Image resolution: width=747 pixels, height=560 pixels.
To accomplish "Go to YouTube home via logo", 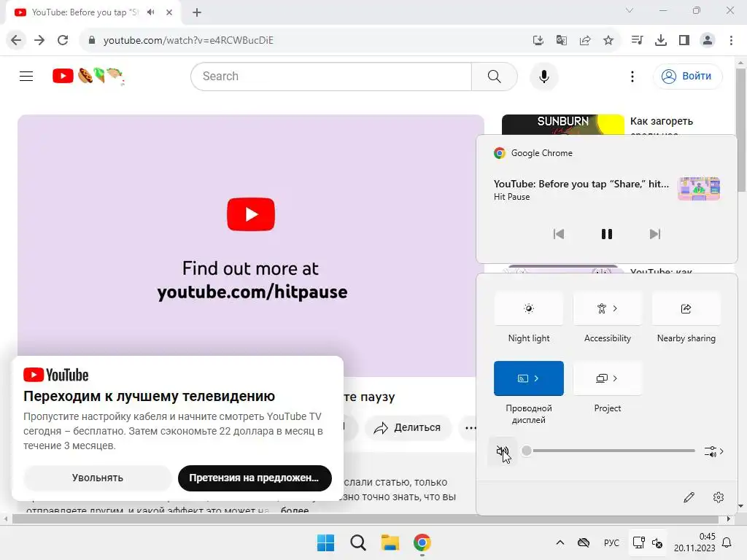I will (x=88, y=76).
